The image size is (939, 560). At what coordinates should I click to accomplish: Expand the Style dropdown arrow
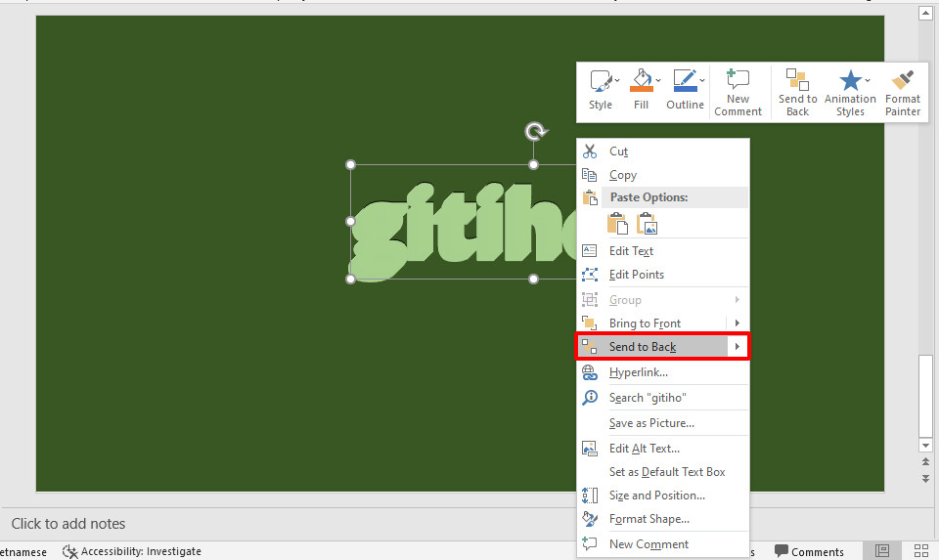[x=617, y=80]
